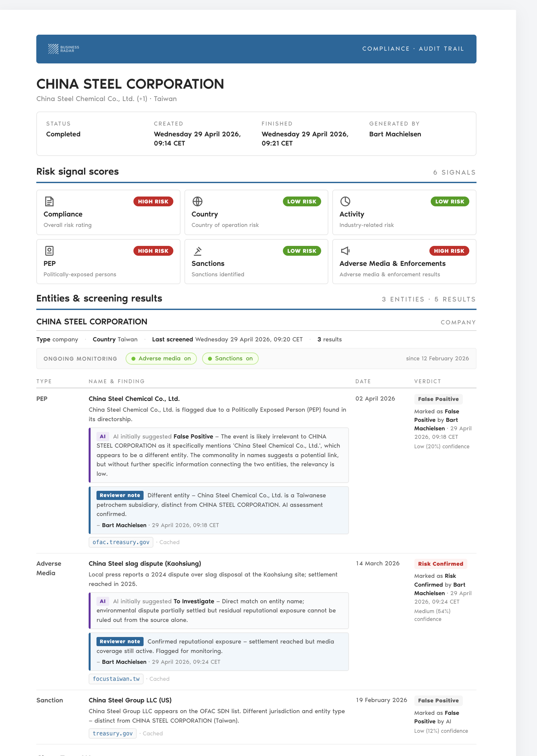537x756 pixels.
Task: Click the China Steel slag dispute (Kaohsiung) title
Action: pyautogui.click(x=145, y=563)
